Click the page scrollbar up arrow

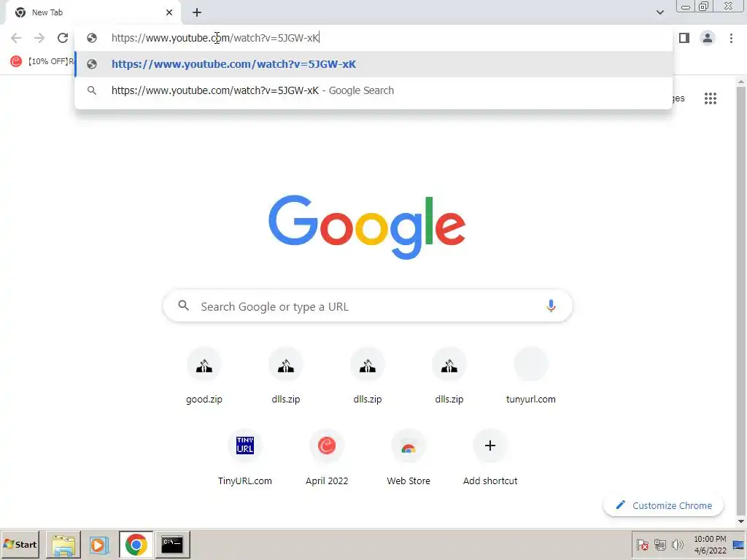click(741, 82)
